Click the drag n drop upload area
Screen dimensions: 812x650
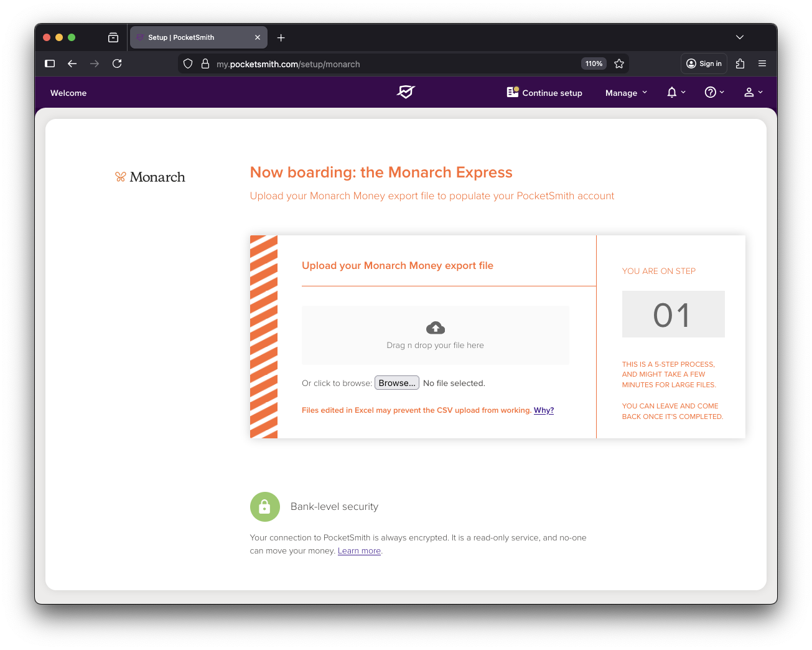435,335
